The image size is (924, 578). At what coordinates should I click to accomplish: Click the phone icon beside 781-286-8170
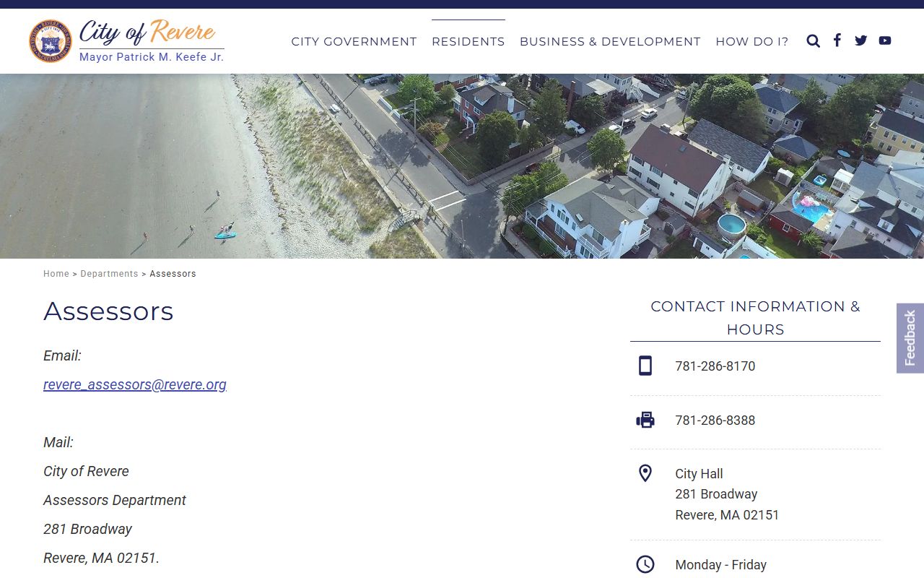[645, 366]
